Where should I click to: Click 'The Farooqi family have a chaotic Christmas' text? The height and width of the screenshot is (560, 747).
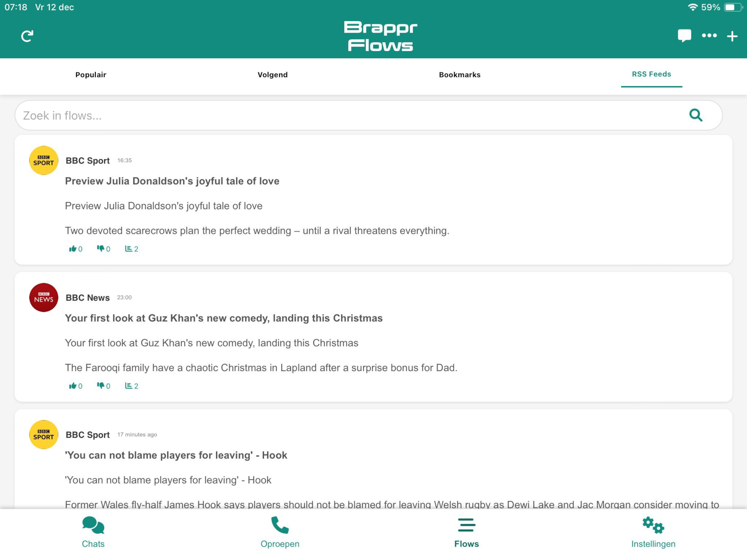261,368
